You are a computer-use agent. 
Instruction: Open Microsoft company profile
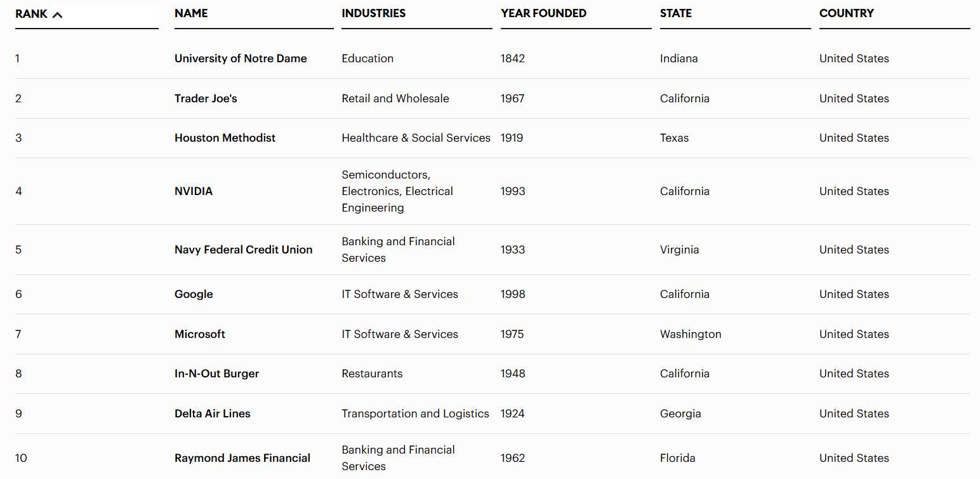pos(200,334)
